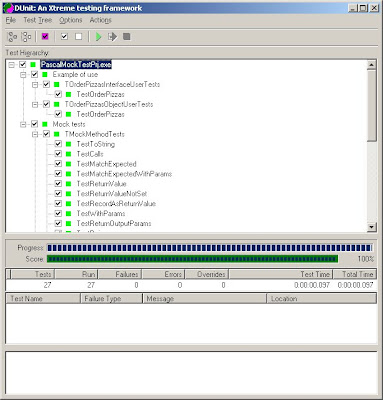Click the magenta Select Failed tests icon
This screenshot has height=400, width=383.
coord(45,36)
